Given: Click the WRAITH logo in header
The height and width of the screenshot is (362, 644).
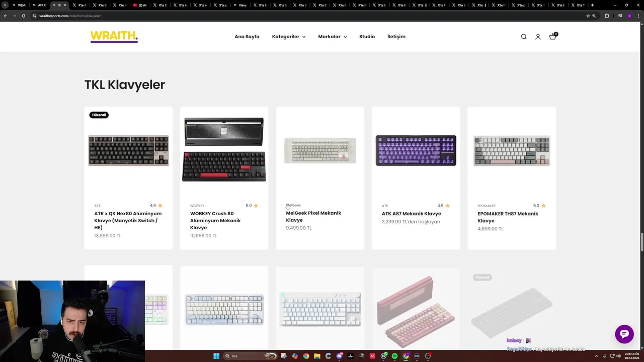Looking at the screenshot, I should (x=114, y=37).
